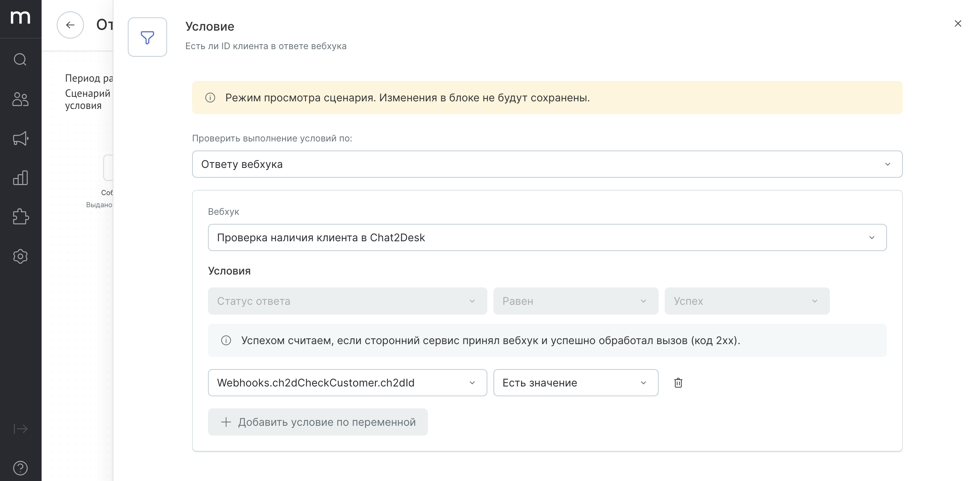Viewport: 980px width, 481px height.
Task: Click the Вебхук field label
Action: coord(223,212)
